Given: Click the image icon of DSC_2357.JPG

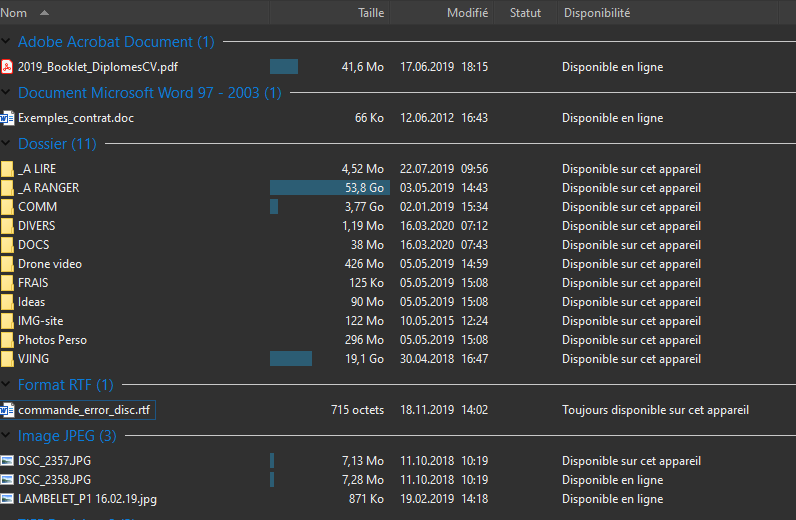Looking at the screenshot, I should 7,461.
